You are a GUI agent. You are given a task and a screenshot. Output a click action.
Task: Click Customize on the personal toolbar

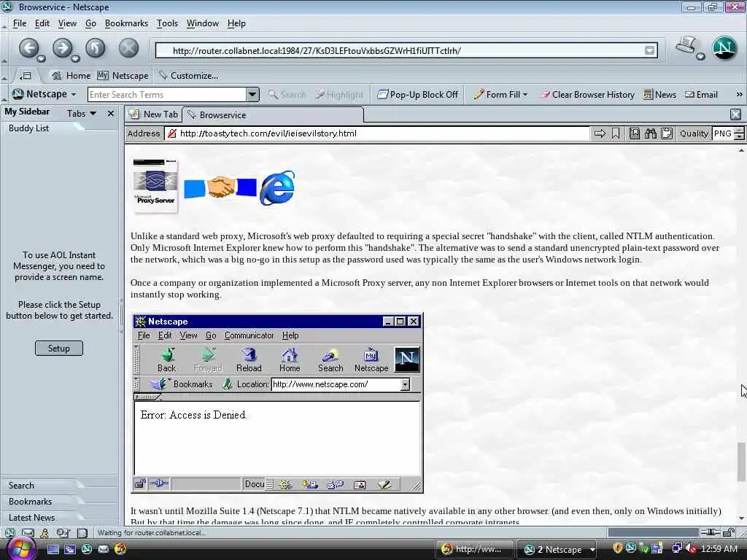click(189, 76)
